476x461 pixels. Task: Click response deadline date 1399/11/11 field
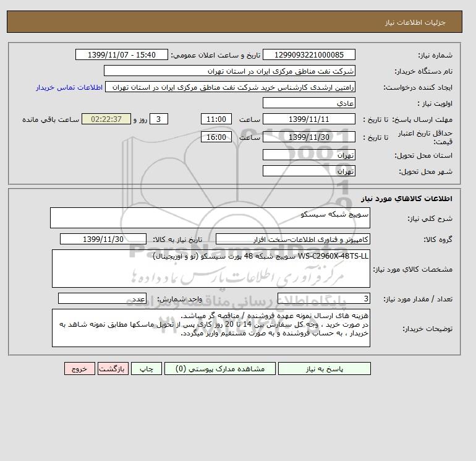[308, 119]
